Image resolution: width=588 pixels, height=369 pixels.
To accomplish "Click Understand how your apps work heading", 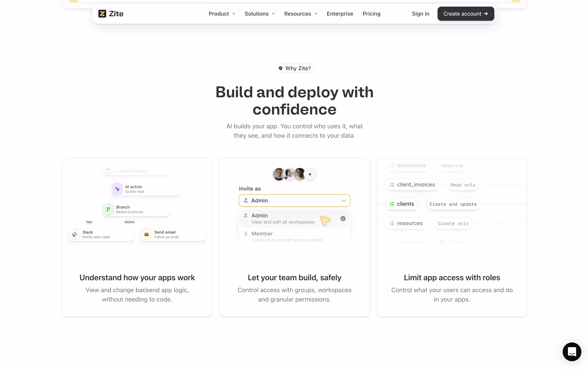I will [x=137, y=278].
